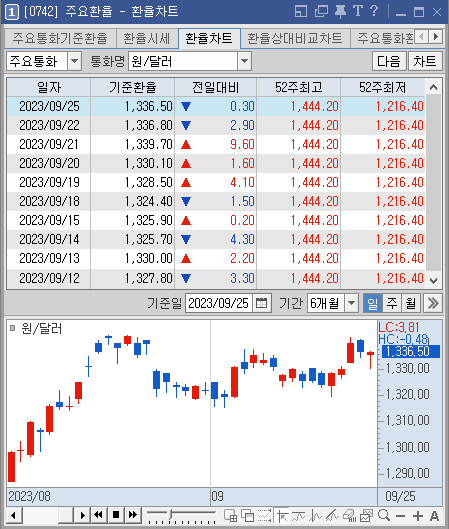Image resolution: width=449 pixels, height=529 pixels.
Task: Click the window layout icon in title bar
Action: (301, 11)
